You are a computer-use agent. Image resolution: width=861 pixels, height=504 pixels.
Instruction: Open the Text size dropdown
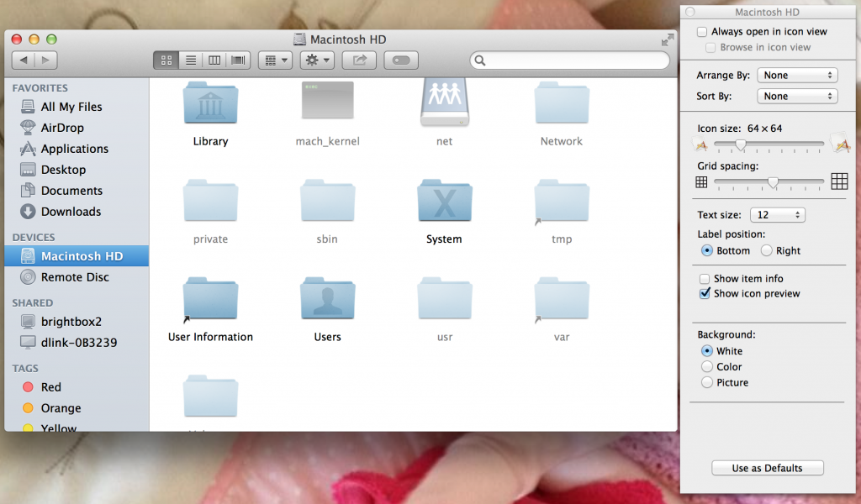click(x=778, y=215)
